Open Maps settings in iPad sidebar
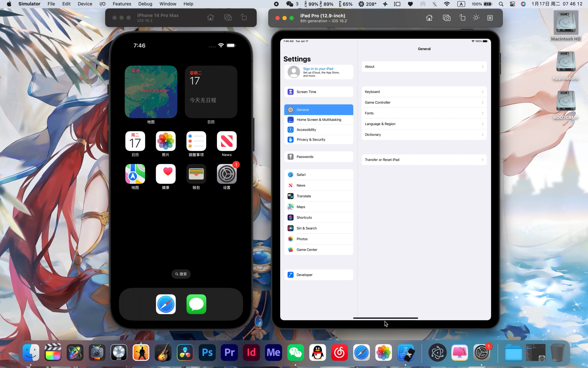This screenshot has width=588, height=368. (319, 207)
